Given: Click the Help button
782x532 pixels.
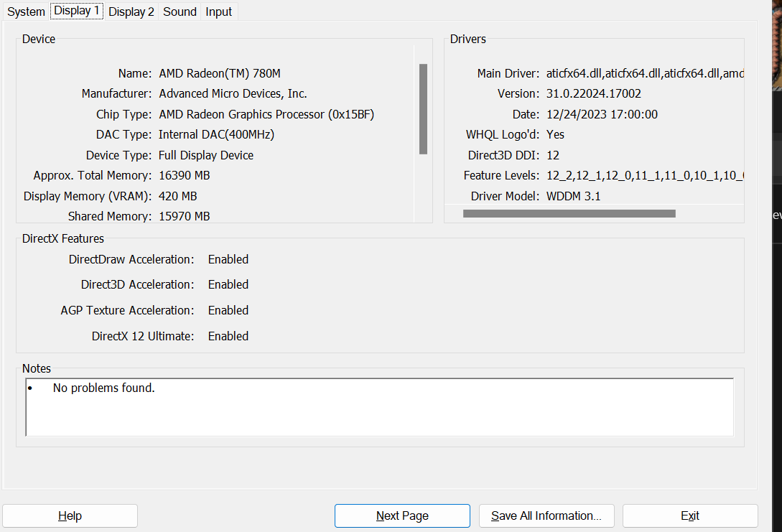Looking at the screenshot, I should tap(70, 515).
